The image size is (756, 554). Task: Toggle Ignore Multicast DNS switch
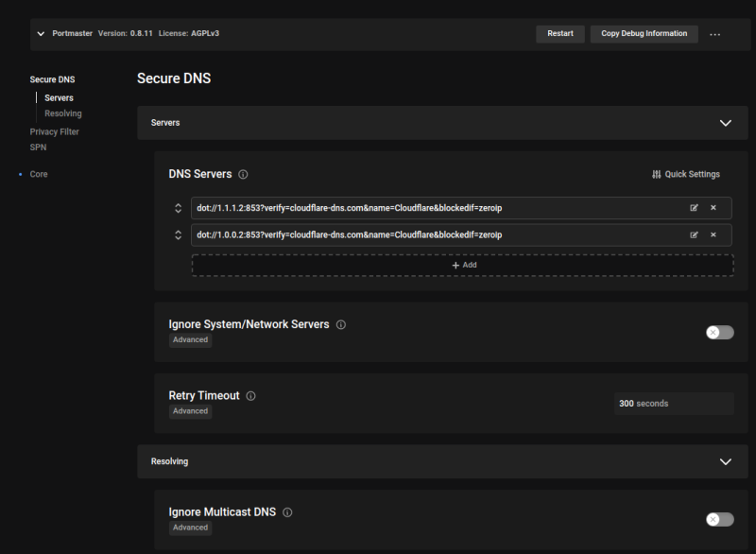(719, 519)
